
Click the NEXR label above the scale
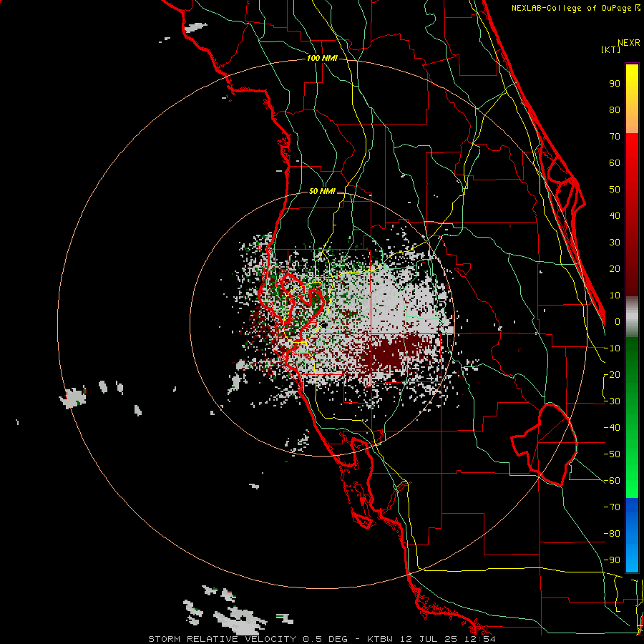click(x=629, y=43)
